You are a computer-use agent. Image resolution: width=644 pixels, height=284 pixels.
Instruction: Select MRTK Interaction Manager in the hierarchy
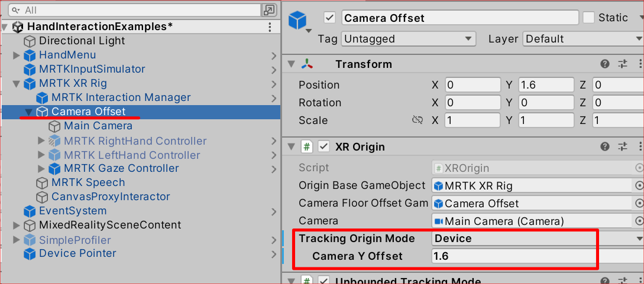pyautogui.click(x=121, y=97)
